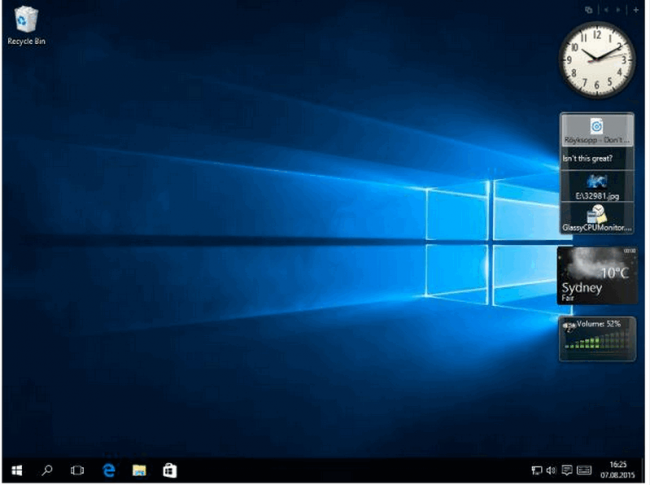The width and height of the screenshot is (650, 485).
Task: Launch Microsoft Edge from the taskbar
Action: point(109,470)
